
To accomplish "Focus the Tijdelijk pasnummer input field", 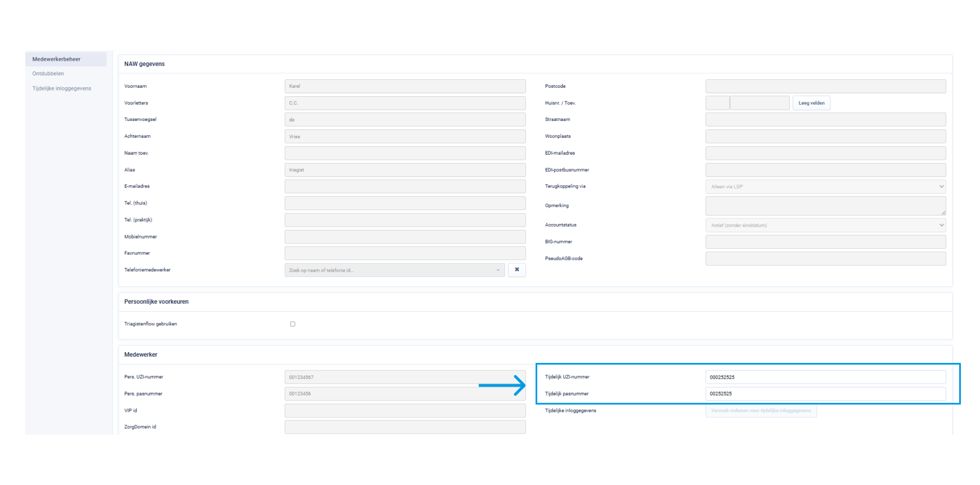I will 825,394.
